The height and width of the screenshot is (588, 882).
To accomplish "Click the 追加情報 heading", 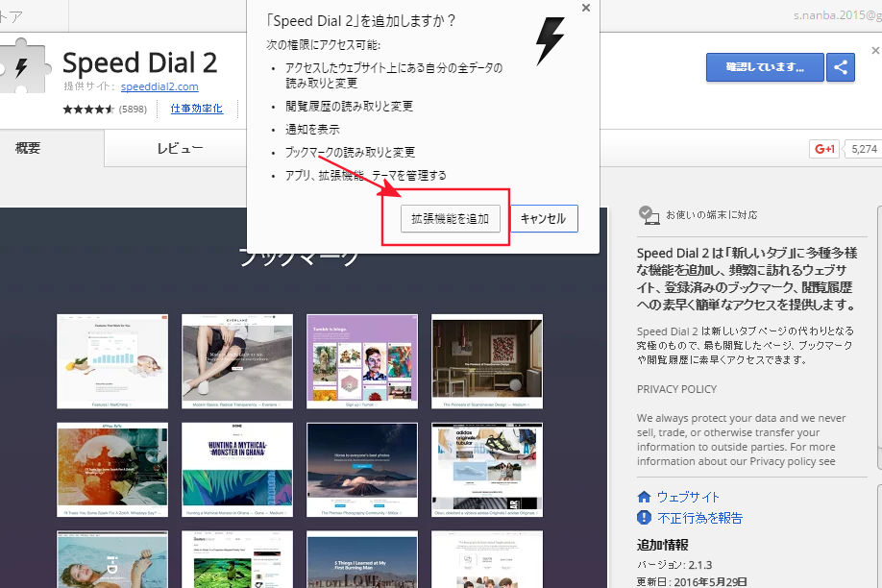I will coord(663,545).
